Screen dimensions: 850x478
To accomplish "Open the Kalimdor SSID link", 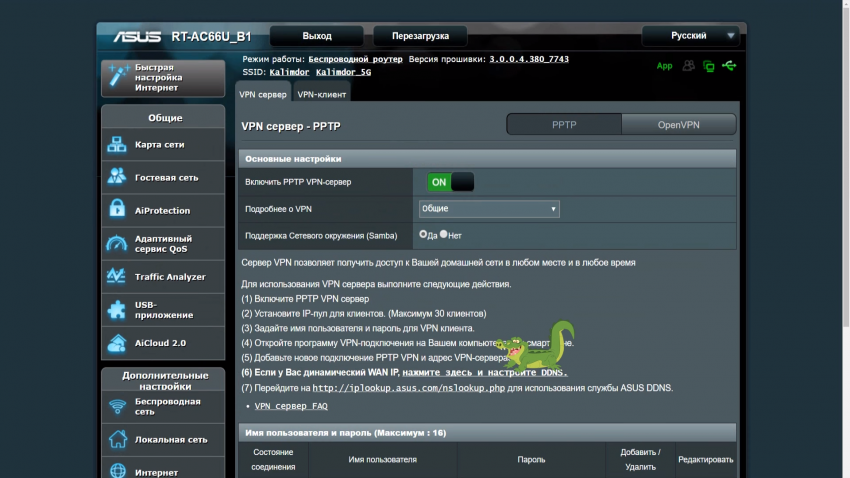I will coord(289,72).
